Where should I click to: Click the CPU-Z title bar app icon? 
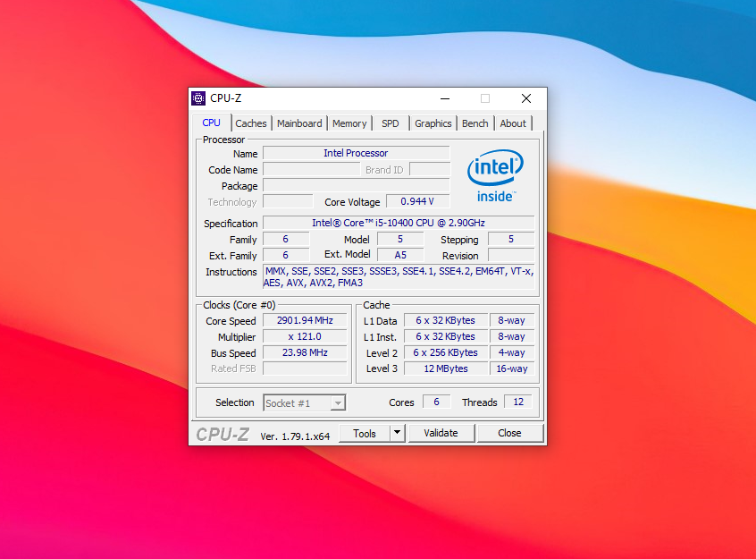(198, 98)
